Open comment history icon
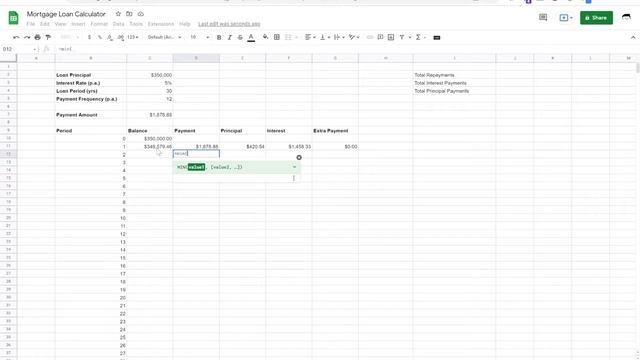This screenshot has width=640, height=360. point(543,18)
